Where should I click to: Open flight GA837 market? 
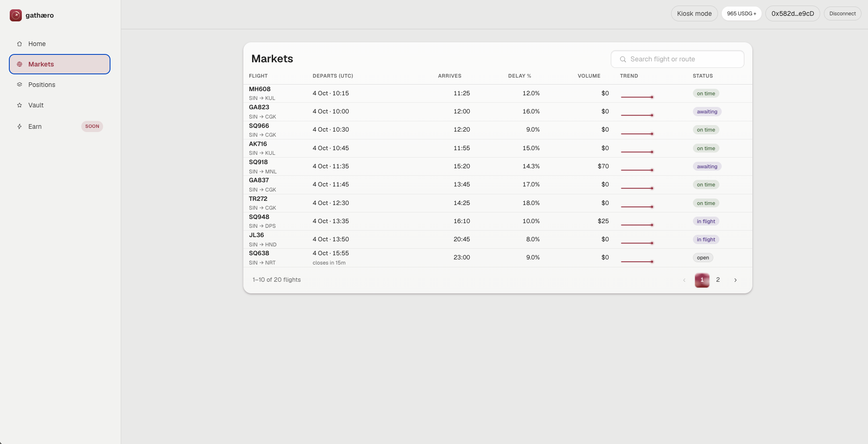(497, 185)
